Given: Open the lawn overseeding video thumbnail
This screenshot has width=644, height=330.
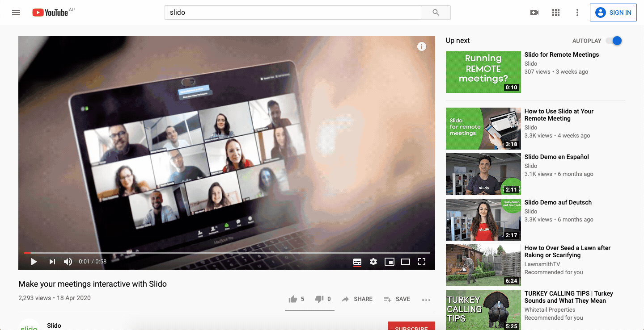Looking at the screenshot, I should pyautogui.click(x=483, y=265).
